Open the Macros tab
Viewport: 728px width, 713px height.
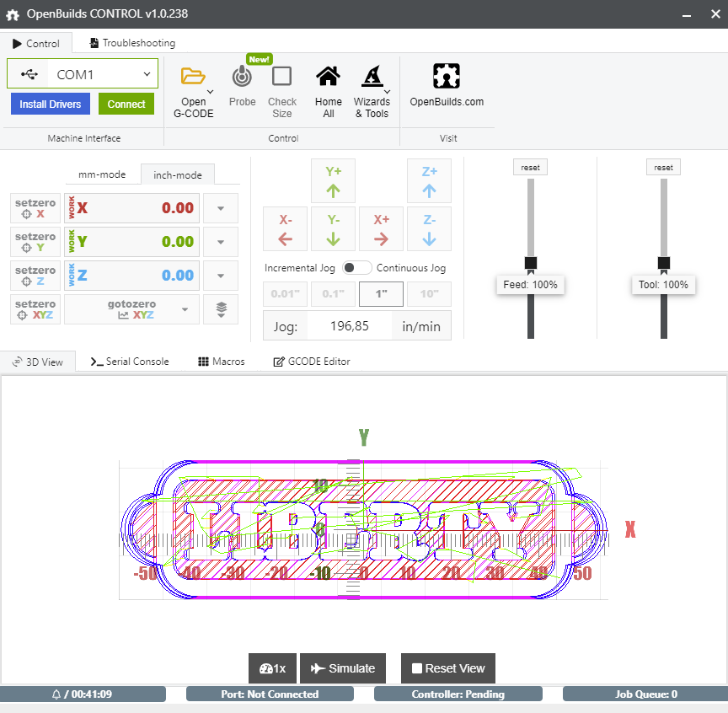coord(222,362)
